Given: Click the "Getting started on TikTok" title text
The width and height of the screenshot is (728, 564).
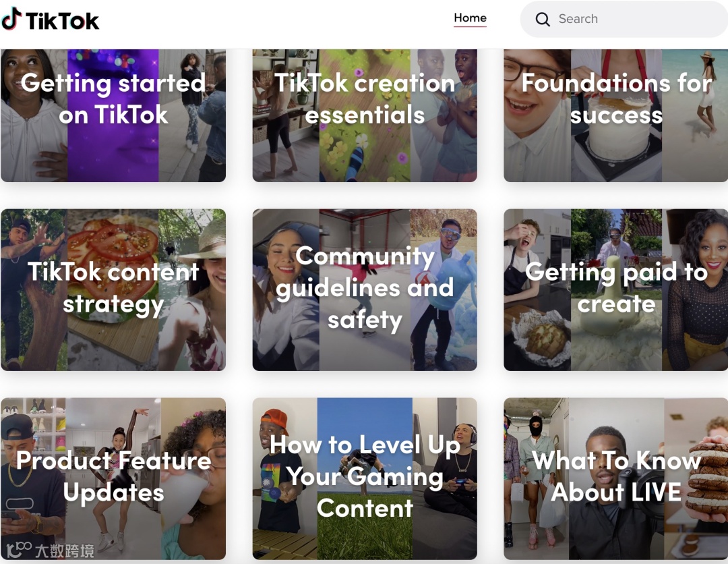Looking at the screenshot, I should (113, 98).
